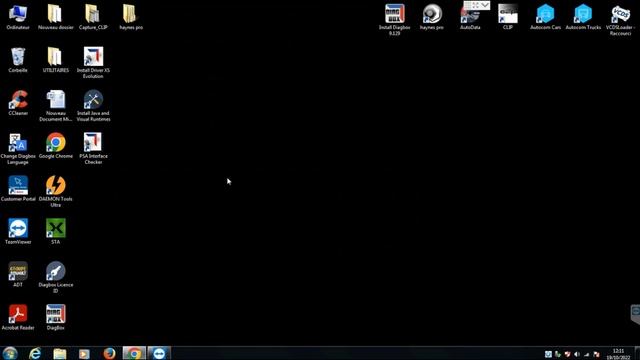Select Acrobat Reader shortcut
640x360 pixels.
click(18, 317)
